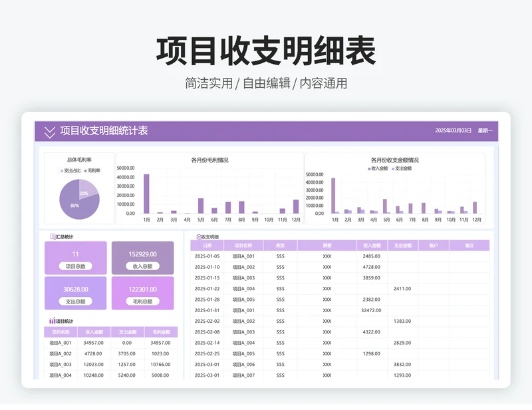Click the expense cell 2411.00
The width and height of the screenshot is (532, 410).
pos(402,289)
